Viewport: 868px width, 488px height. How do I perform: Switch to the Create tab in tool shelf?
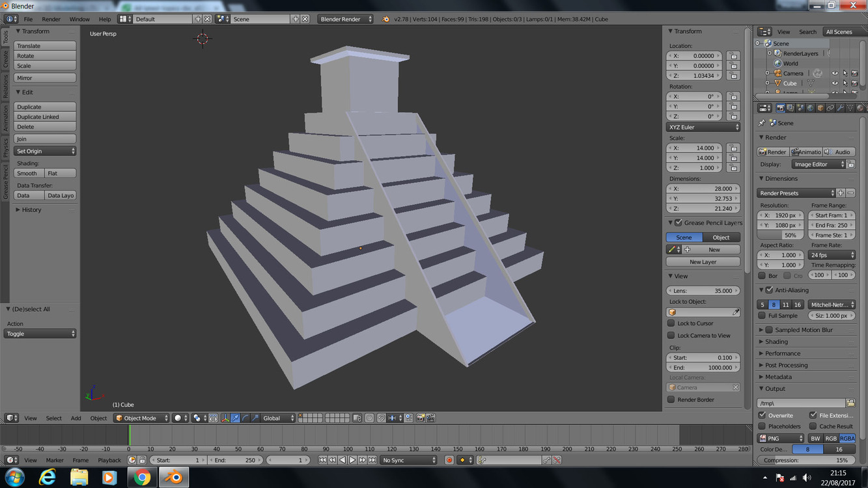pyautogui.click(x=6, y=59)
